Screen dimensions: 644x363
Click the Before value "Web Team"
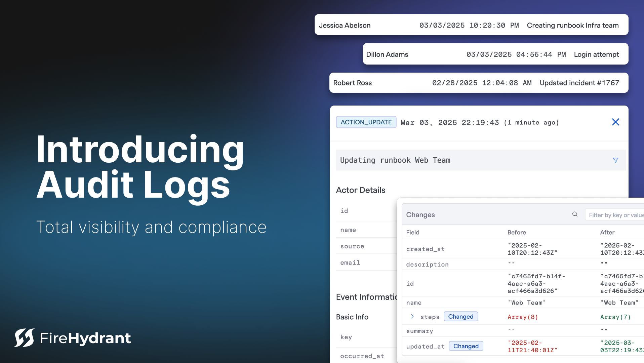(x=527, y=302)
